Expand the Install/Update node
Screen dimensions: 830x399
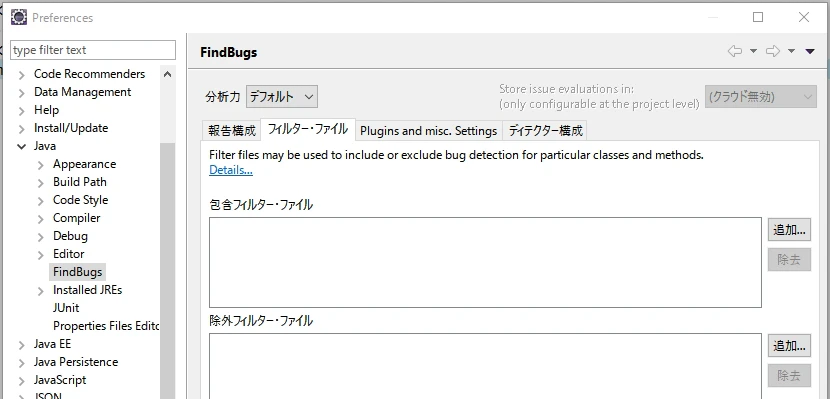(22, 129)
